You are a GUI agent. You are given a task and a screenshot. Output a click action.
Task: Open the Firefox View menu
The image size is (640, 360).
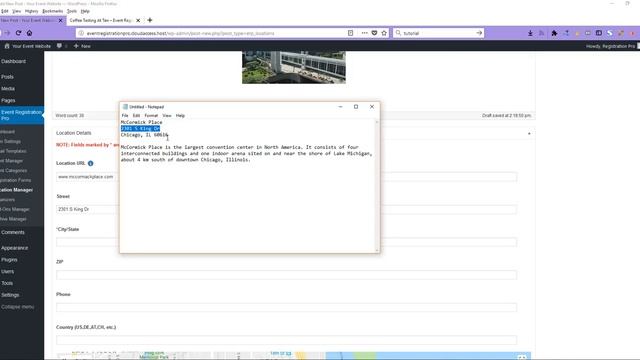click(17, 11)
